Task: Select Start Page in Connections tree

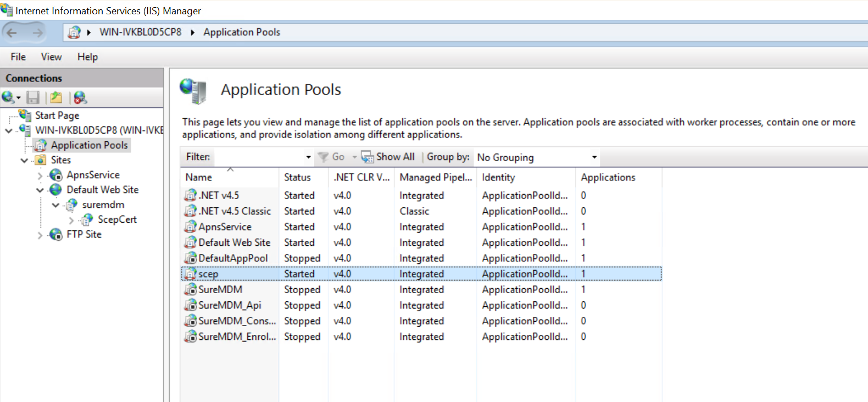Action: point(57,115)
